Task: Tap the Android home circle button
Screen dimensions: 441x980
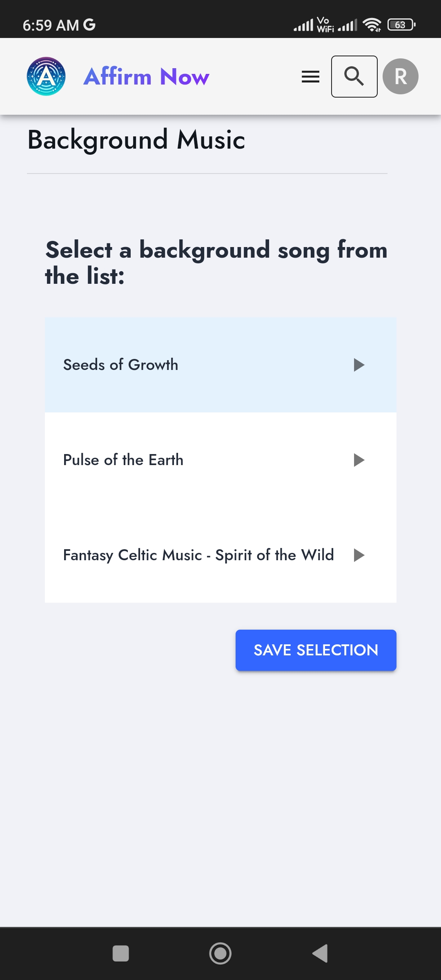Action: (x=220, y=953)
